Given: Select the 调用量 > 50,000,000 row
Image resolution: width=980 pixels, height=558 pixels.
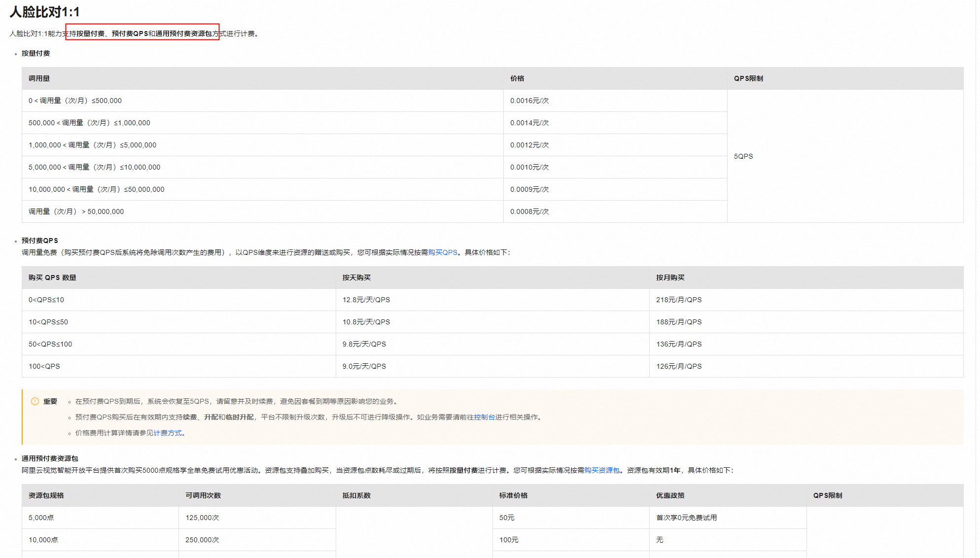Looking at the screenshot, I should click(x=263, y=211).
